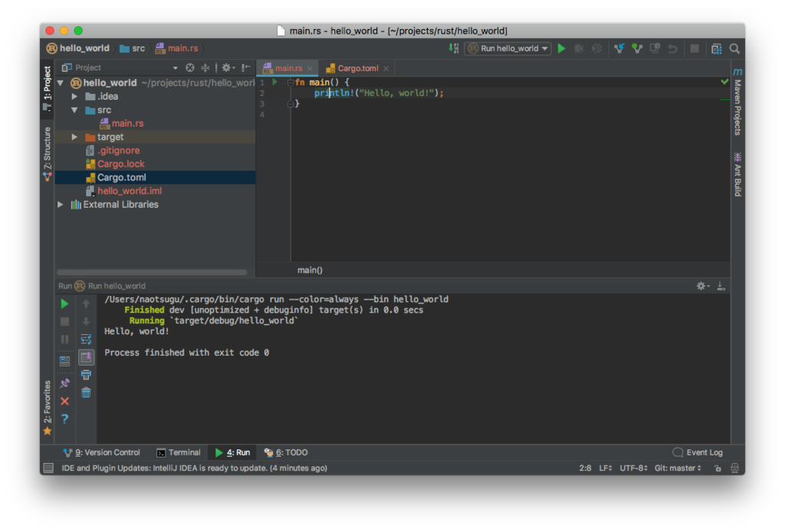Collapse fn main code fold marker

(x=291, y=82)
